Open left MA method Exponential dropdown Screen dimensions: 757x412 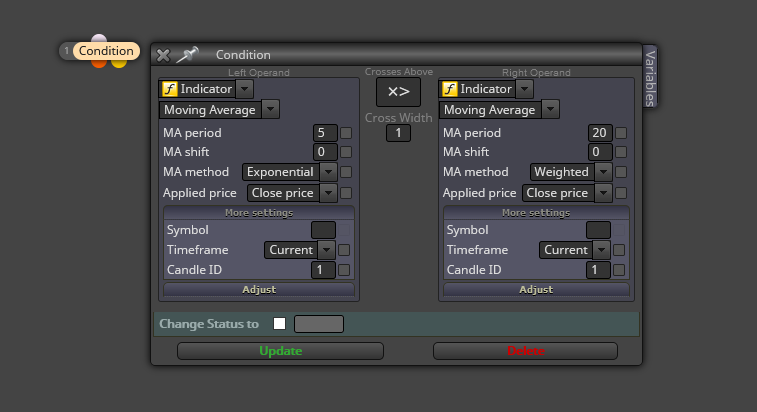(290, 172)
